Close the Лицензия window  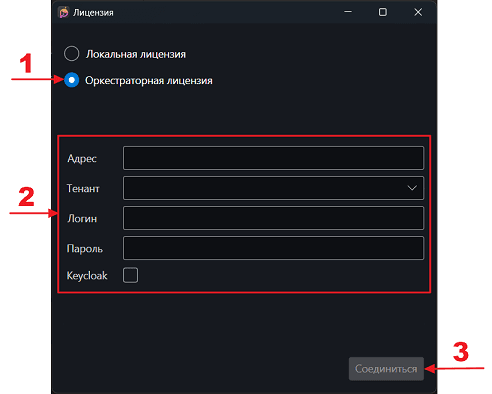(418, 12)
